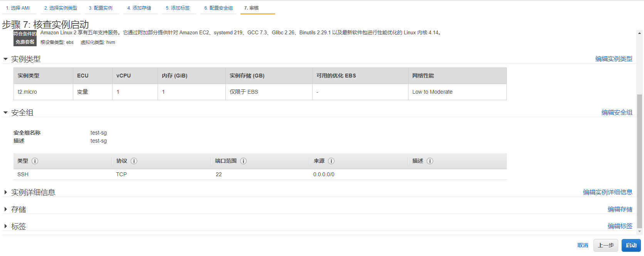The height and width of the screenshot is (256, 644).
Task: Select the 变量 ECU cell
Action: 92,92
